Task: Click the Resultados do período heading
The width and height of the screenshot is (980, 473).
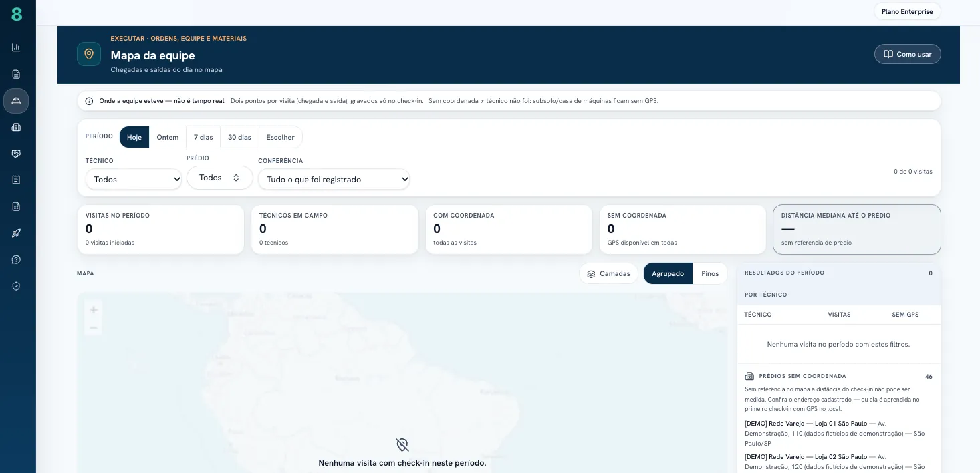Action: [784, 273]
